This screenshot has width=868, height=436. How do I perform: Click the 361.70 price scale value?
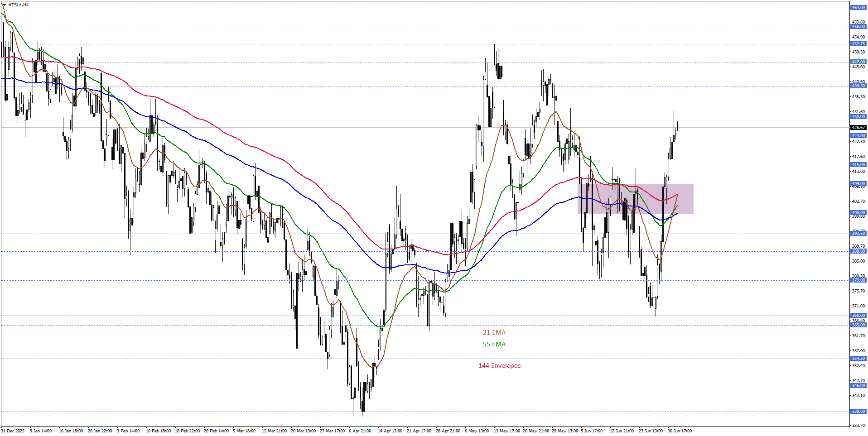[858, 336]
